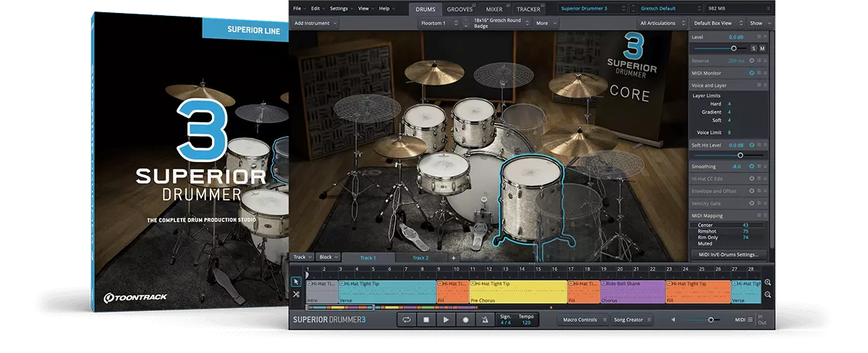The image size is (868, 353).
Task: Open MIDI Mapping section menu icon
Action: click(759, 216)
